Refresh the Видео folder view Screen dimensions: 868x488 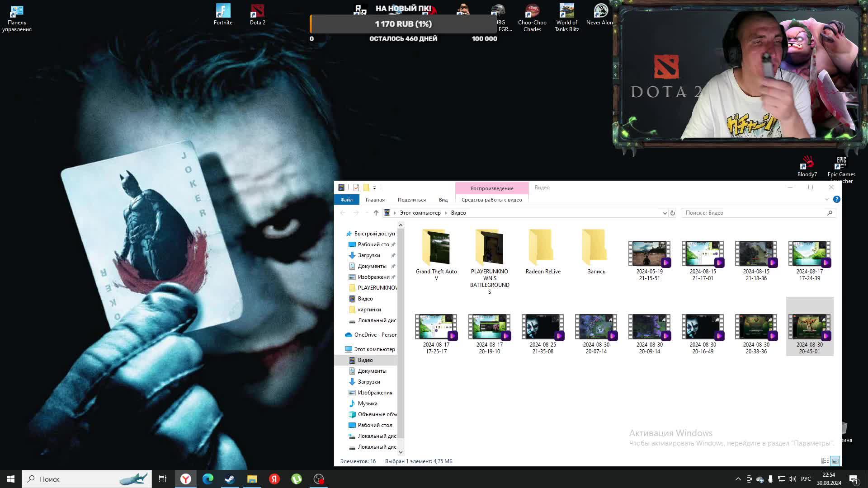click(673, 213)
